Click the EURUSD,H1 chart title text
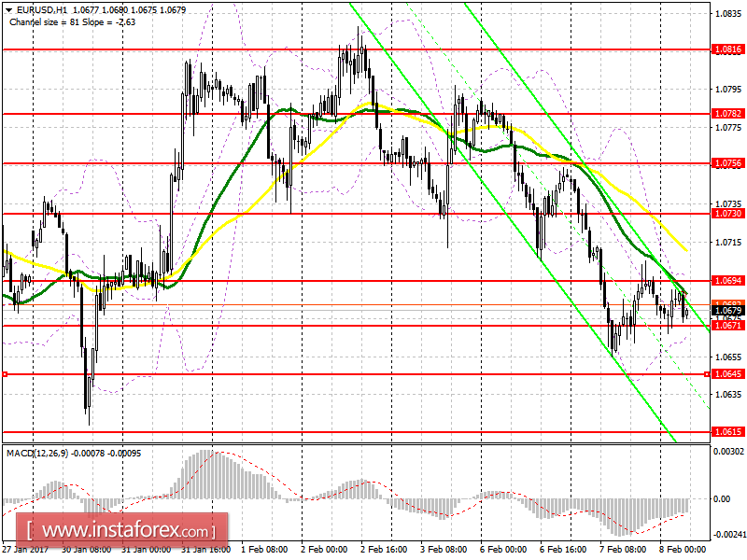This screenshot has height=560, width=747. (x=41, y=9)
